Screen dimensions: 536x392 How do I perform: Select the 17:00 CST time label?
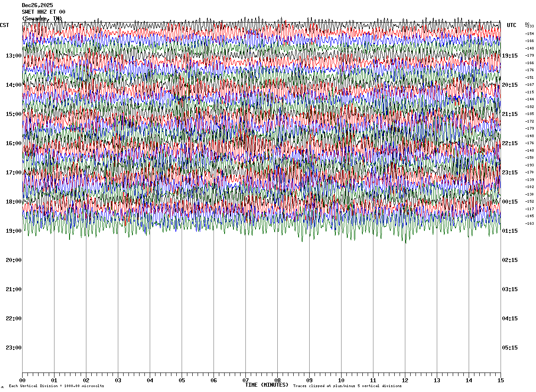pos(14,173)
